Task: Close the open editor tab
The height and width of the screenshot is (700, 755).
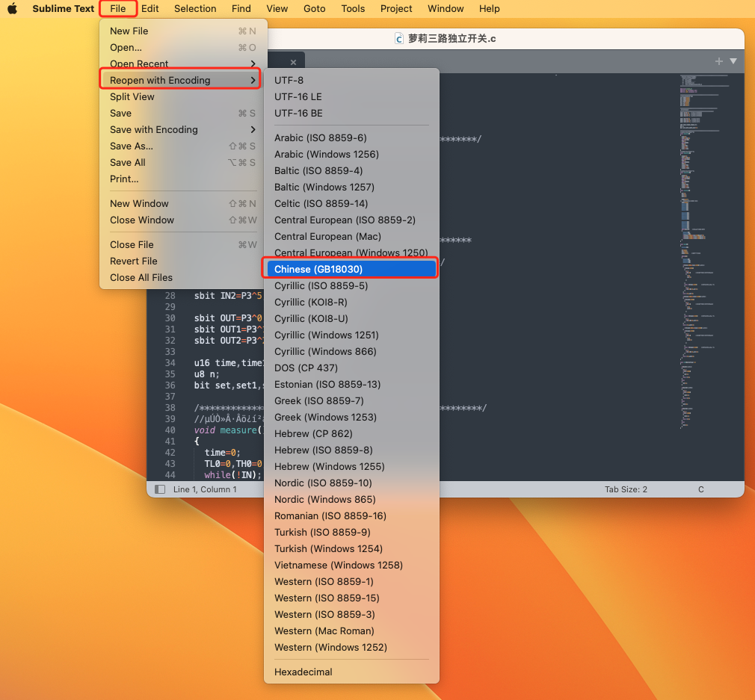Action: (x=293, y=62)
